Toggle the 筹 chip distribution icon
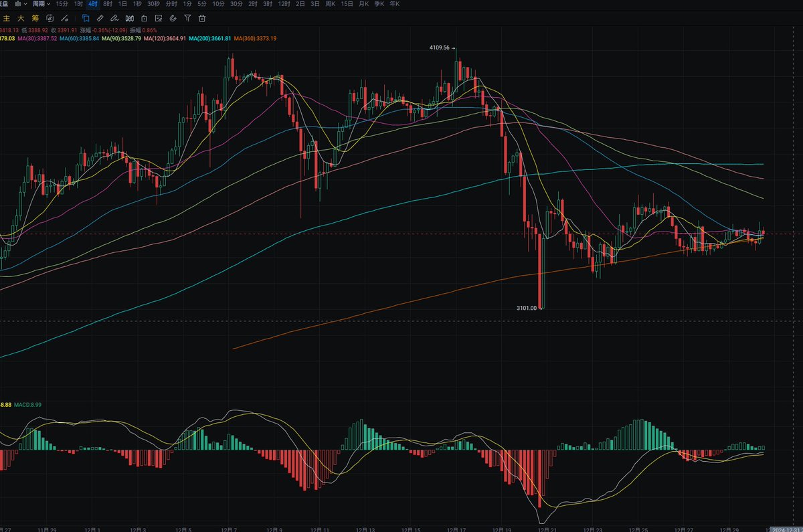Screen dimensions: 803x532 (x=35, y=18)
